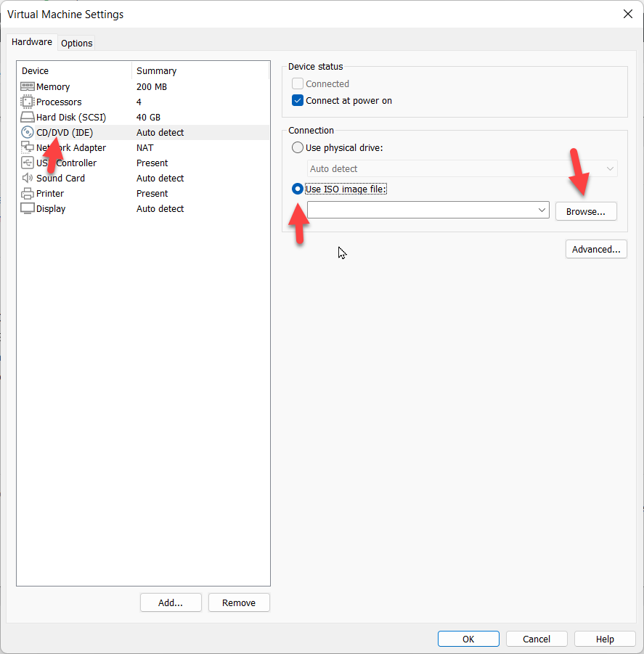Choose the Use ISO image file option
Image resolution: width=644 pixels, height=654 pixels.
pos(298,189)
